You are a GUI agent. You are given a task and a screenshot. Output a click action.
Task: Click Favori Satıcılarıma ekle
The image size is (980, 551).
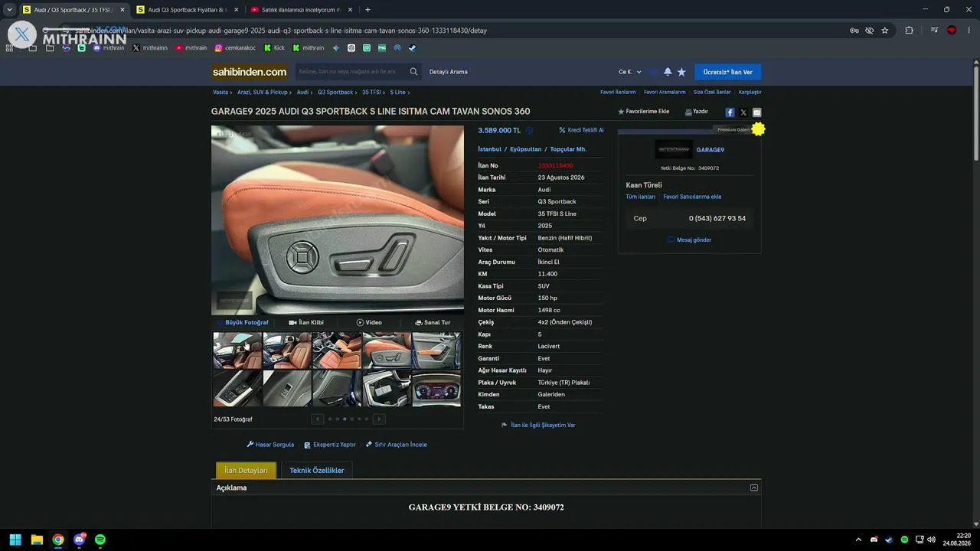tap(692, 197)
